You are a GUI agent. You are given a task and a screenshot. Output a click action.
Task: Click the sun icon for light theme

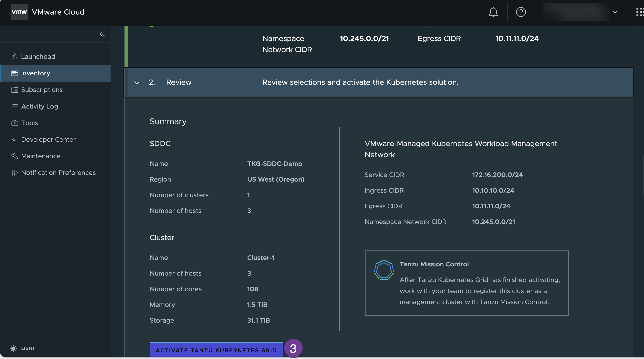[13, 348]
